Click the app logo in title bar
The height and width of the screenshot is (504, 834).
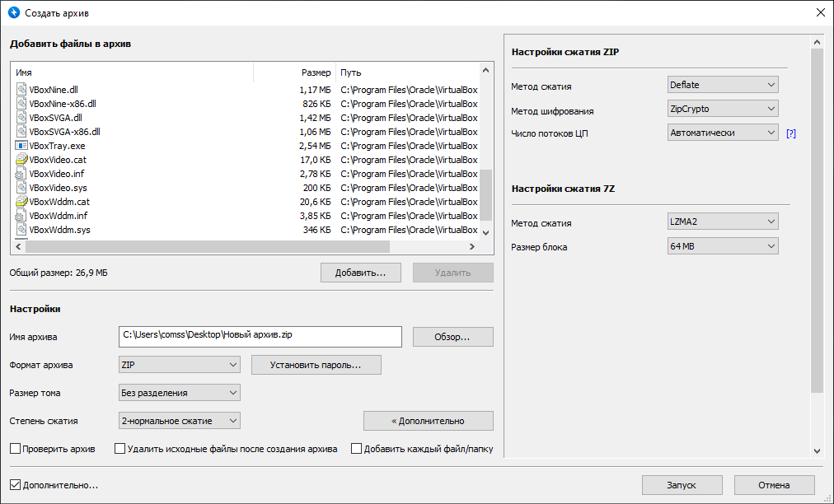(14, 12)
